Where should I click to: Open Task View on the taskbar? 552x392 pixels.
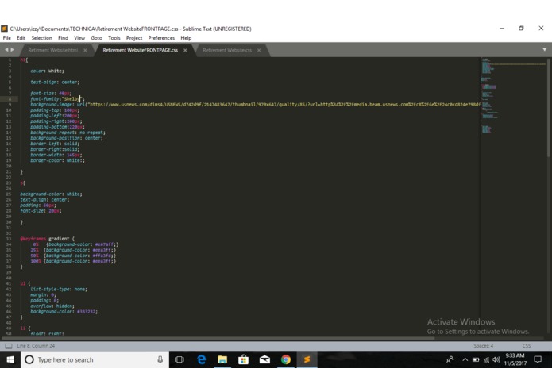pyautogui.click(x=179, y=359)
